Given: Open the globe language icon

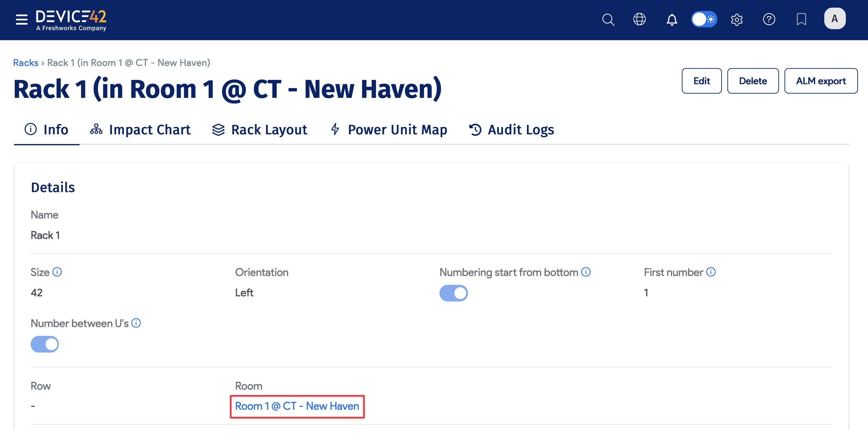Looking at the screenshot, I should (x=639, y=19).
